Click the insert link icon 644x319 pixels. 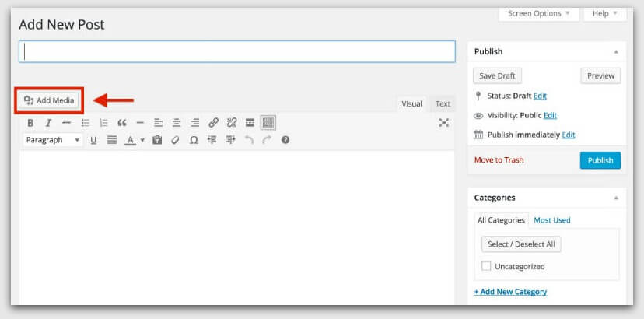(213, 123)
